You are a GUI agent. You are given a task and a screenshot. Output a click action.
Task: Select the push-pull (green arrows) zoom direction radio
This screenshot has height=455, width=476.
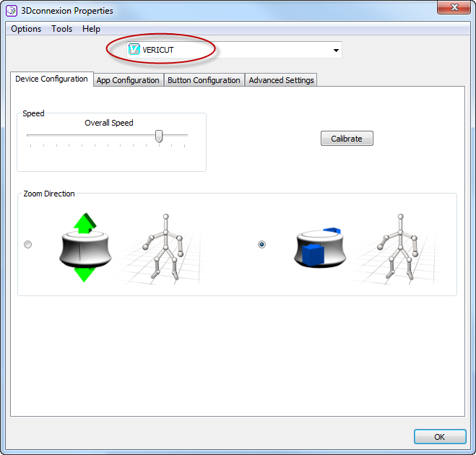pyautogui.click(x=27, y=244)
